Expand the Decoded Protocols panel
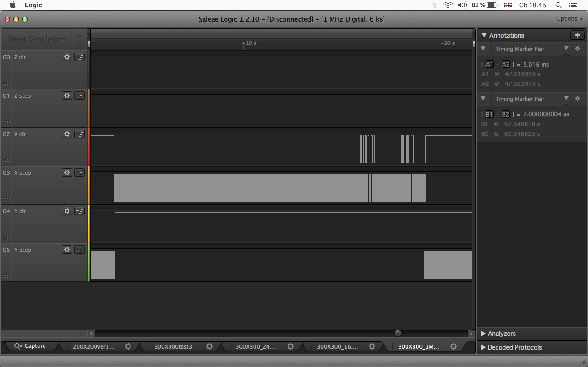 pyautogui.click(x=514, y=347)
